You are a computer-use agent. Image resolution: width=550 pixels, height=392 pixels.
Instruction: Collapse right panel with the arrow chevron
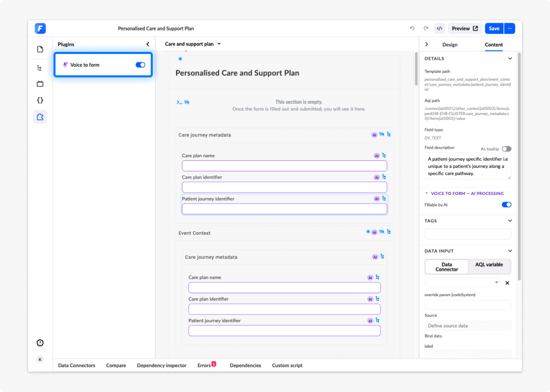(427, 44)
